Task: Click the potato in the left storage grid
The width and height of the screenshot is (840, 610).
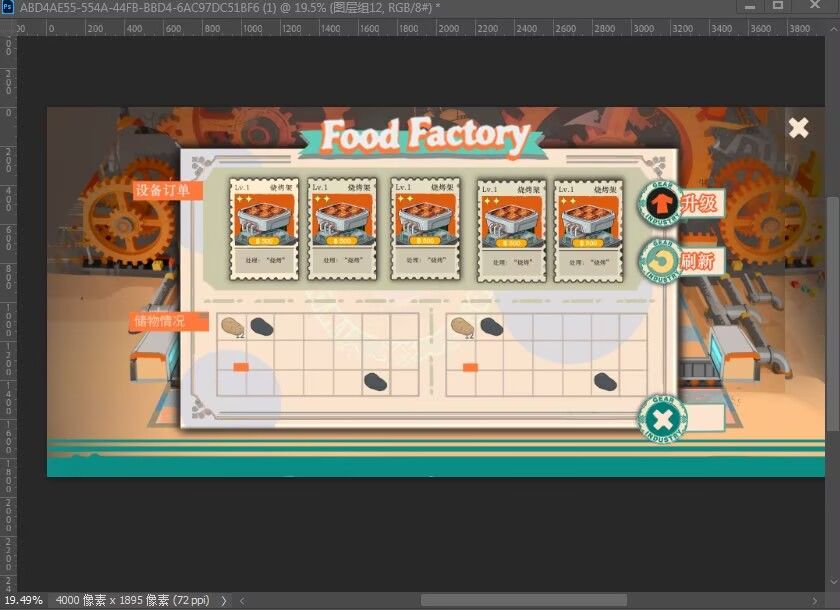Action: [x=231, y=326]
